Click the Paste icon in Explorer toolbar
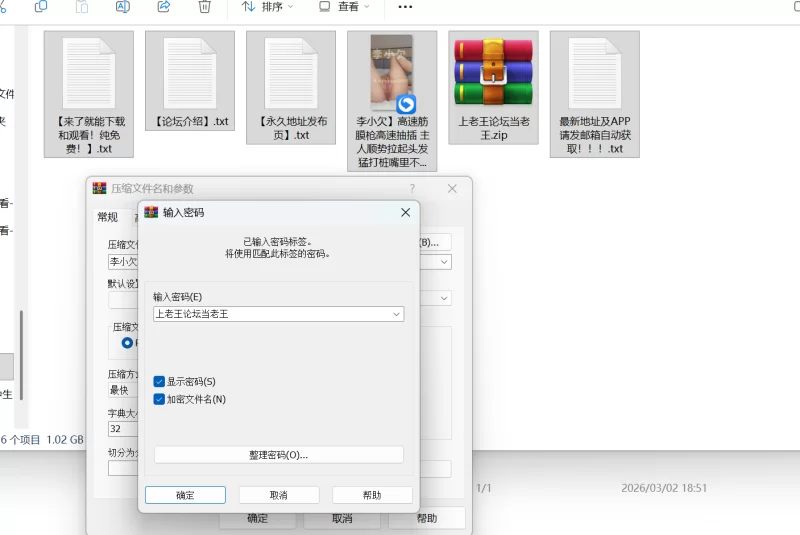Viewport: 800px width, 535px height. pos(82,6)
